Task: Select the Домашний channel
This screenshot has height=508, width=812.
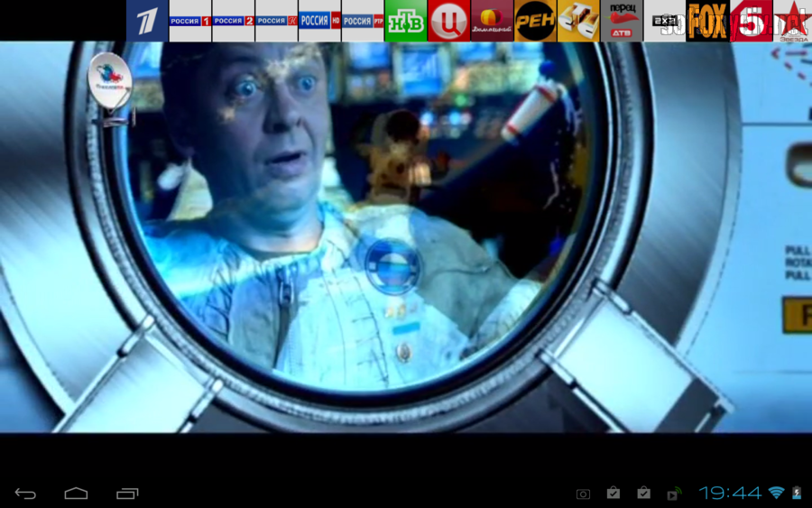Action: tap(492, 21)
